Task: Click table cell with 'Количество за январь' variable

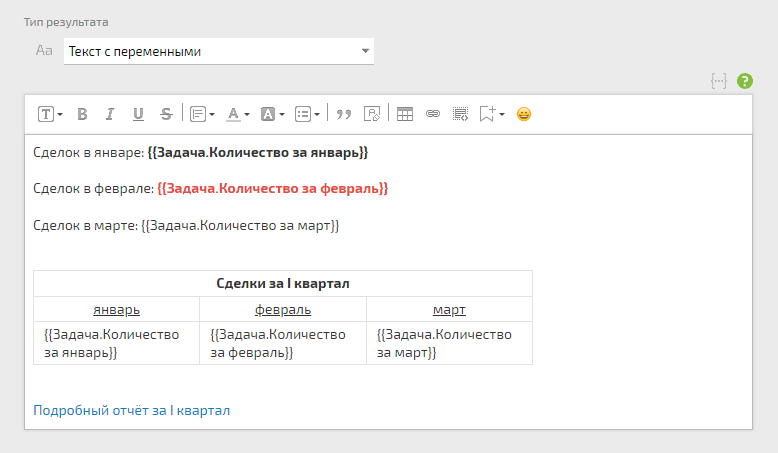Action: [116, 343]
